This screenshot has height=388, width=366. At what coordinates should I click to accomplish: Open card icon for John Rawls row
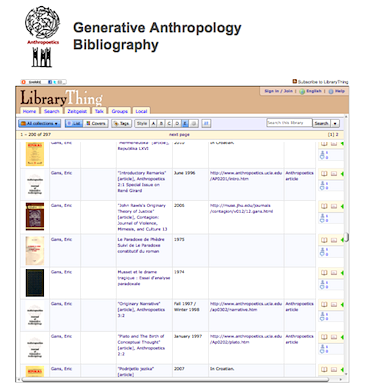334,206
